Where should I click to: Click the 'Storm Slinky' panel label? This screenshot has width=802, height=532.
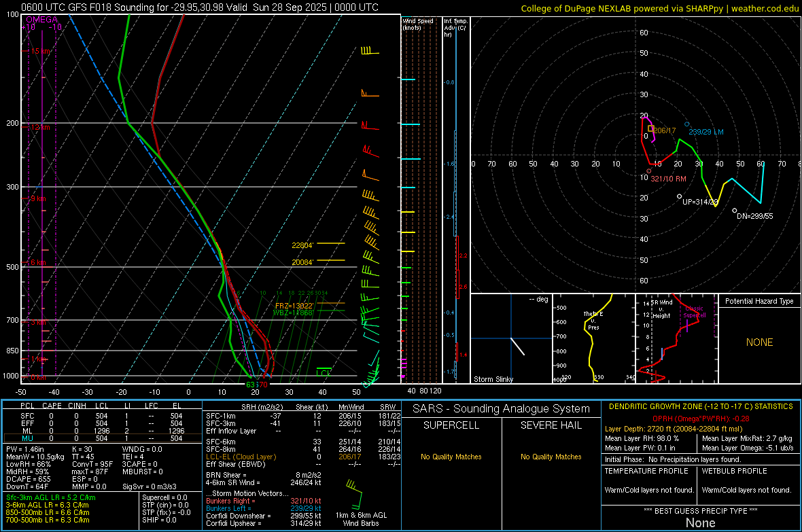(493, 379)
